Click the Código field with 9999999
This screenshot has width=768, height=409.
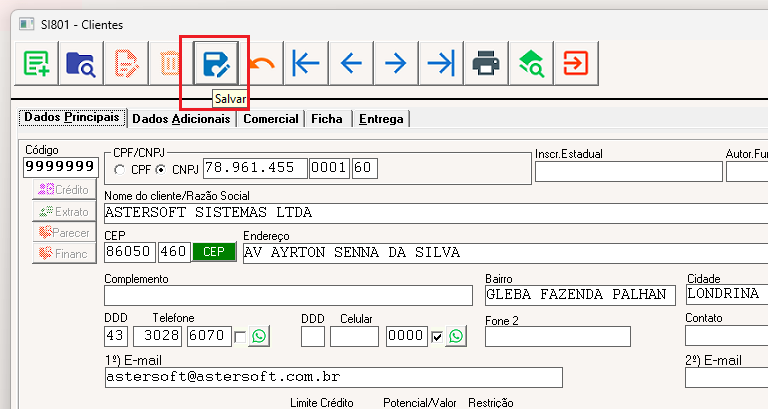click(61, 167)
